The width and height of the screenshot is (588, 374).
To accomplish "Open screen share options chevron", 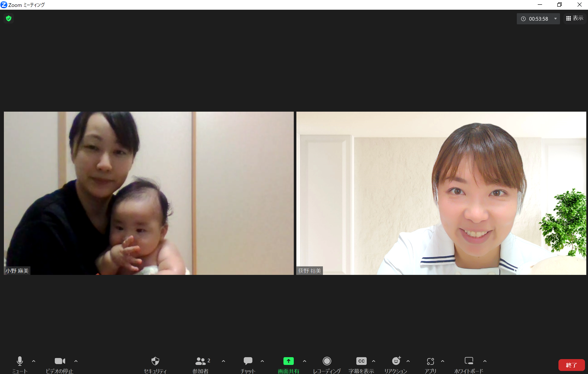I will tap(305, 361).
